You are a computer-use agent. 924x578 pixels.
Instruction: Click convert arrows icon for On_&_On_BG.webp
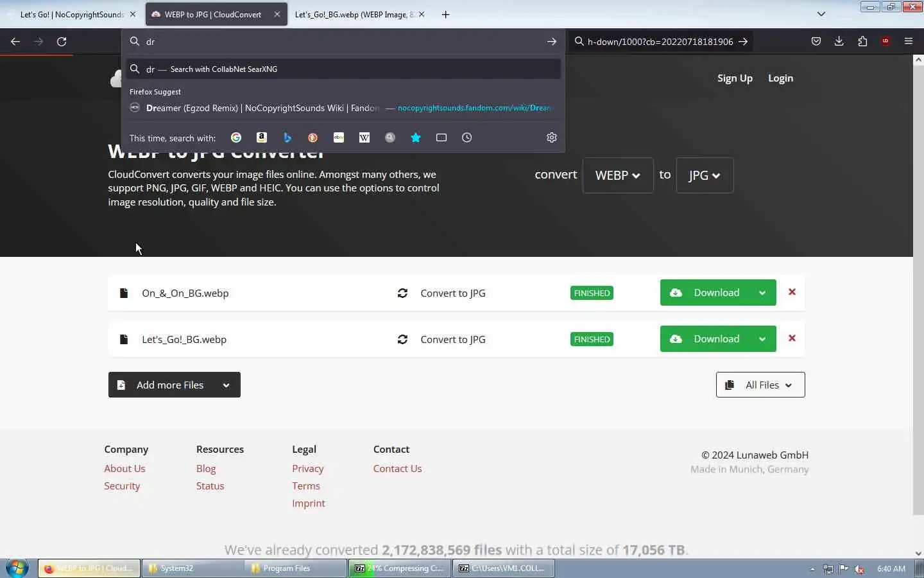click(x=402, y=293)
